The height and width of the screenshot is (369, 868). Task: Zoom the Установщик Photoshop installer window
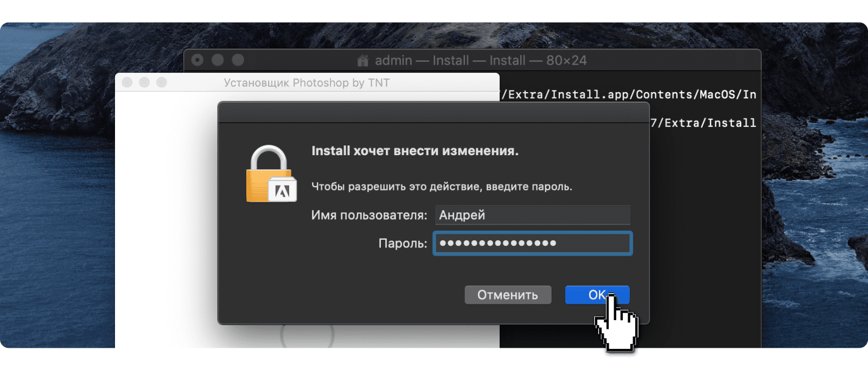tap(162, 82)
